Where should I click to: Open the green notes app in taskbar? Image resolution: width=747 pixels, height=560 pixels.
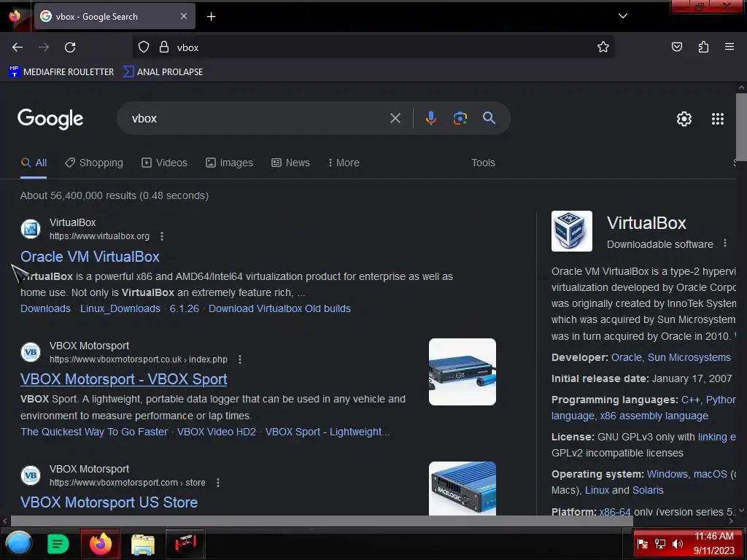click(58, 543)
